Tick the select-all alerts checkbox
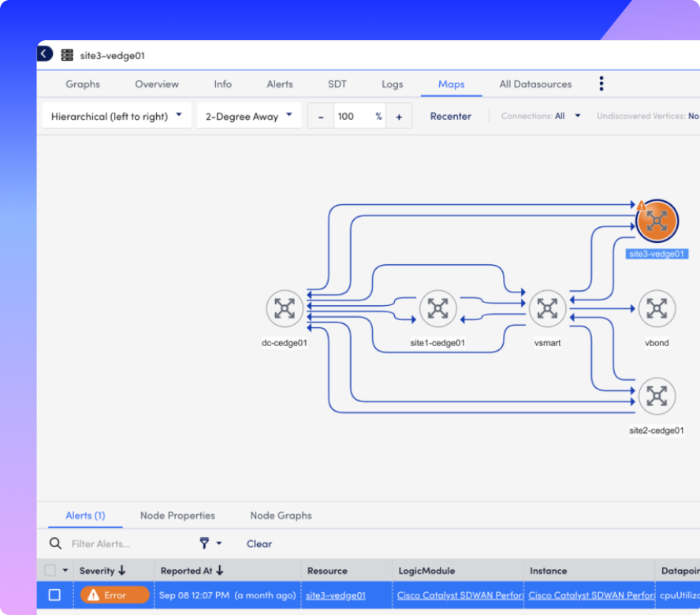This screenshot has height=615, width=700. (x=50, y=570)
